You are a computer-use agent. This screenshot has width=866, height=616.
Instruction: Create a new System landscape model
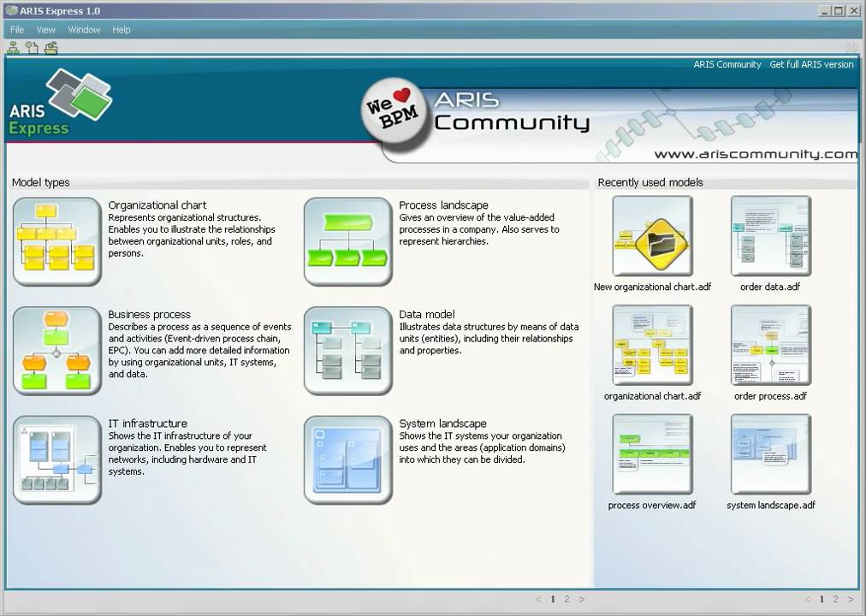[348, 460]
